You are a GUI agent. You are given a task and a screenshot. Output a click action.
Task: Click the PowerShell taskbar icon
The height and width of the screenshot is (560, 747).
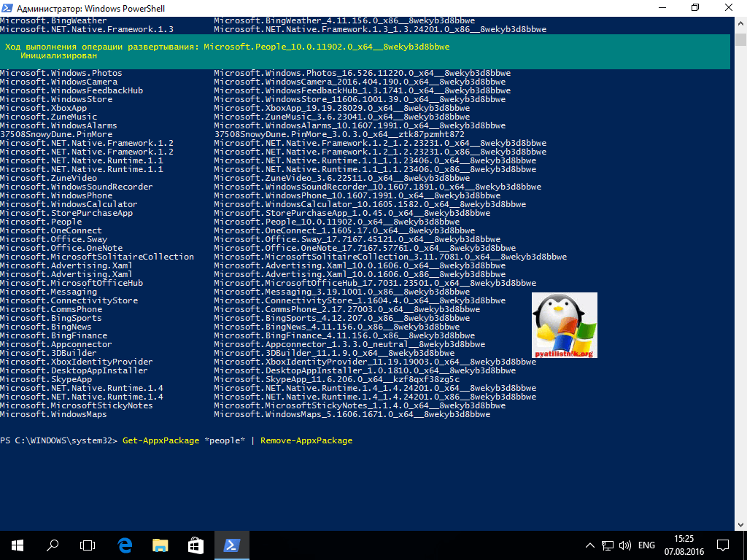(231, 545)
